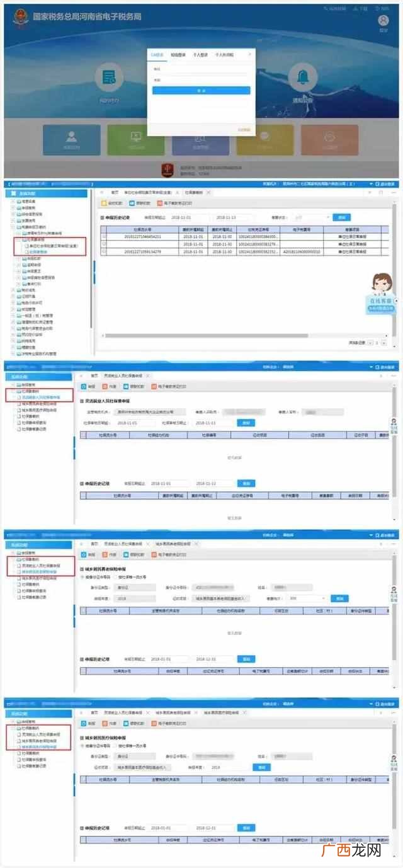Close the login dialog with X
The height and width of the screenshot is (868, 403).
coord(250,55)
